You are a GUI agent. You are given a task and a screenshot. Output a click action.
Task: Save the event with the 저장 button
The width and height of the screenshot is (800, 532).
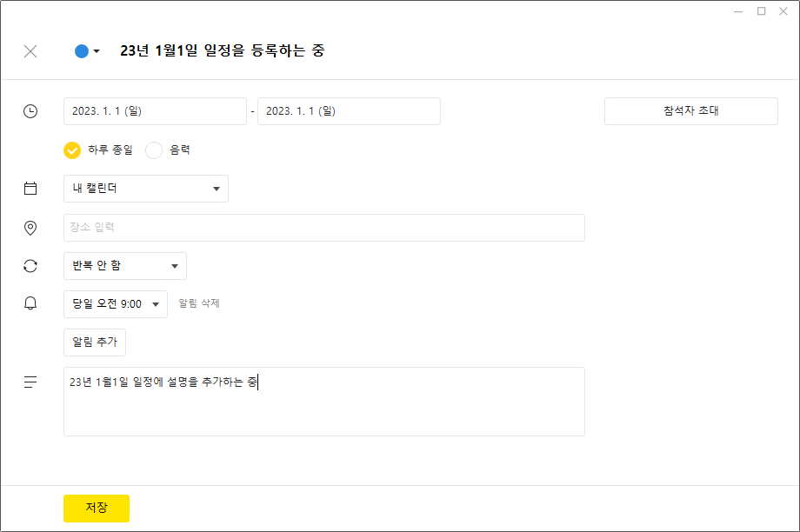[x=97, y=508]
